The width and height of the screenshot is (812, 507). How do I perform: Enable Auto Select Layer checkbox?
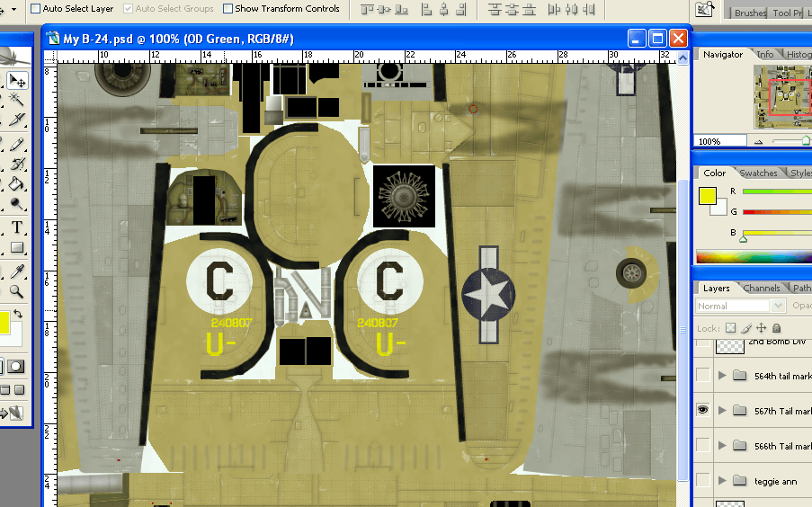pos(35,8)
